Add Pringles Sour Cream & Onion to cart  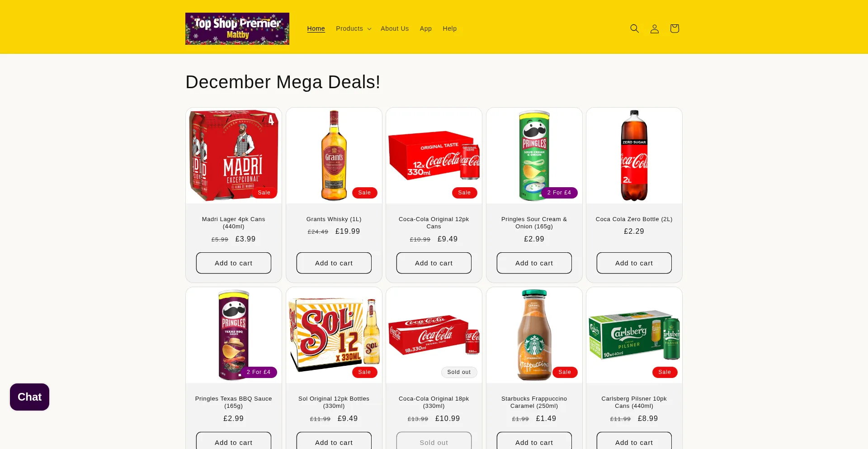[x=534, y=263]
